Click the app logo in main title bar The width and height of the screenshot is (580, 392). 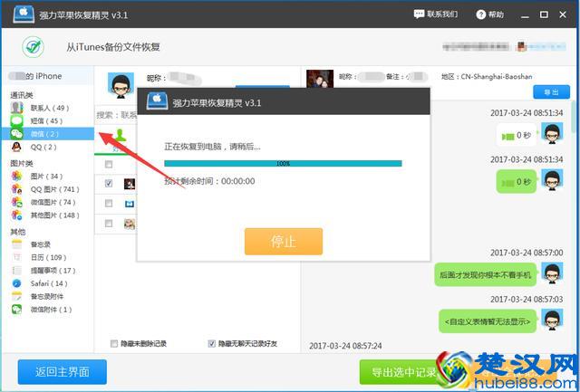tap(24, 14)
